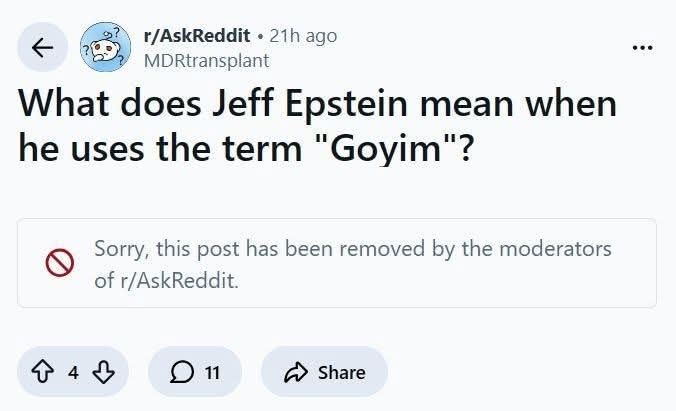The image size is (676, 411).
Task: Click the "Sorry, this post has been removed" message
Action: pos(352,249)
